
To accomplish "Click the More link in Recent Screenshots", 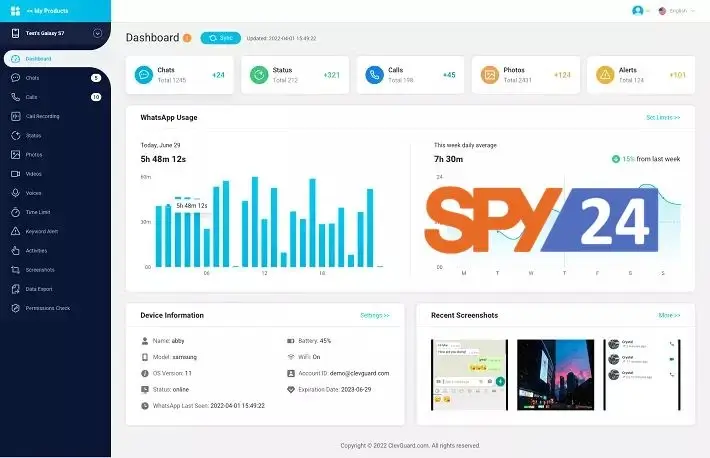I will (669, 315).
